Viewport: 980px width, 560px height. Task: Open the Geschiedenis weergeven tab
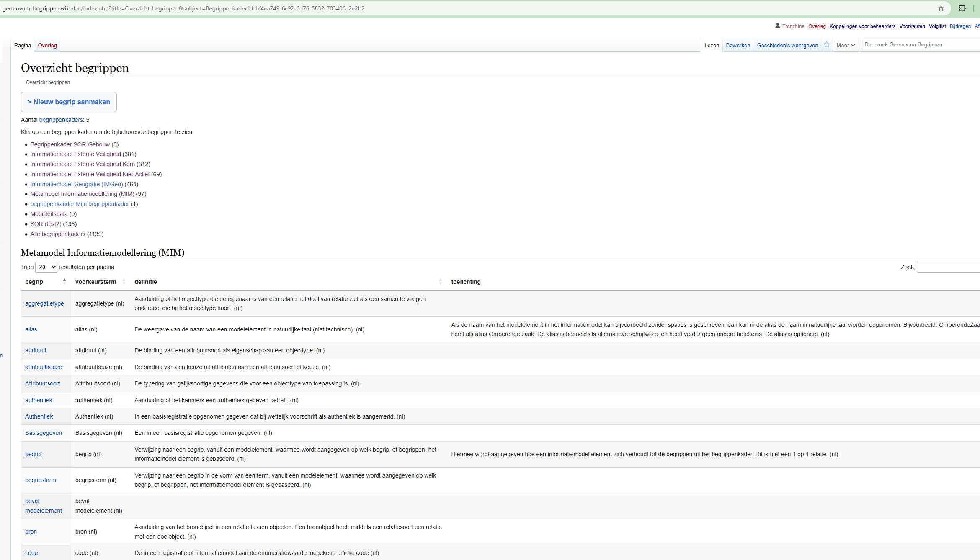click(x=787, y=45)
